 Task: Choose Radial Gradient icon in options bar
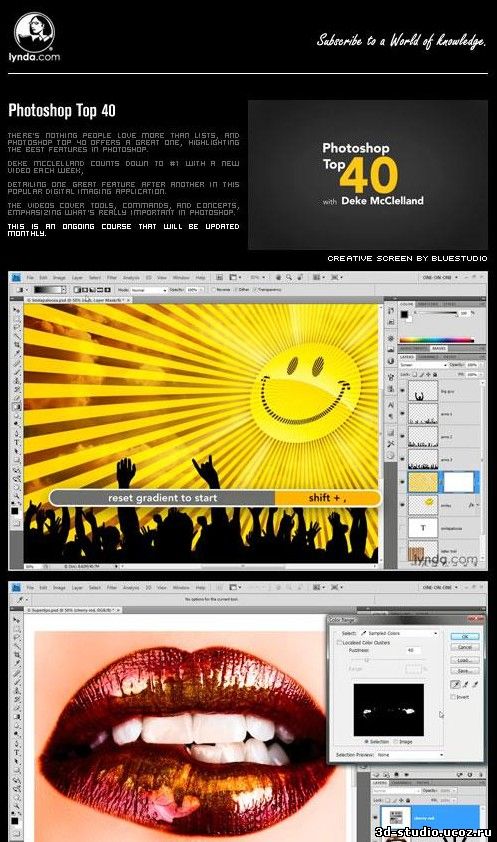pos(85,290)
